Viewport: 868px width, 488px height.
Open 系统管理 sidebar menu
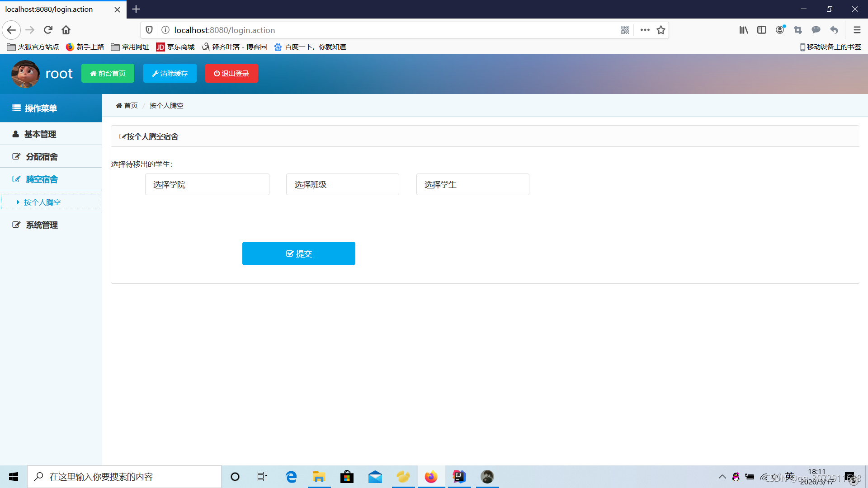[x=42, y=225]
